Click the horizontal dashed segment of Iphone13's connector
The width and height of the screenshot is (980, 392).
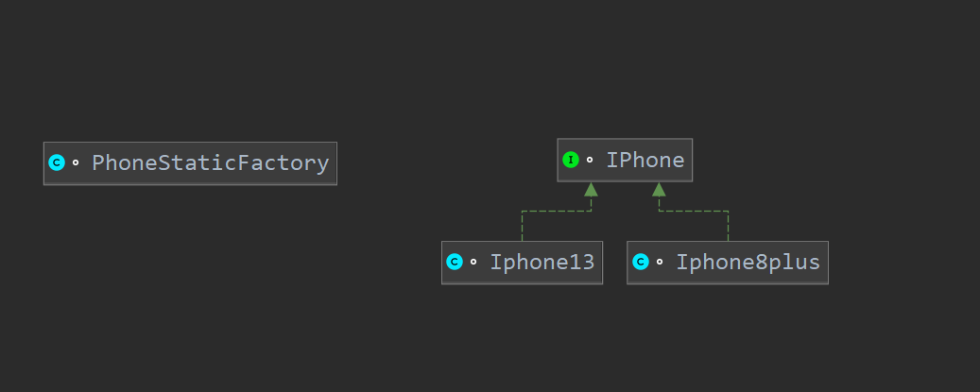(x=556, y=211)
